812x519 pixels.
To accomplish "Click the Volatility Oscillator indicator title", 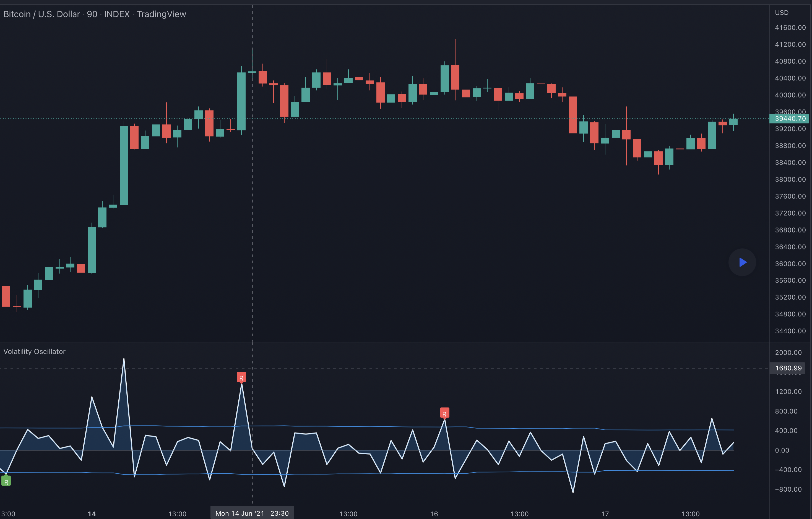I will tap(34, 352).
